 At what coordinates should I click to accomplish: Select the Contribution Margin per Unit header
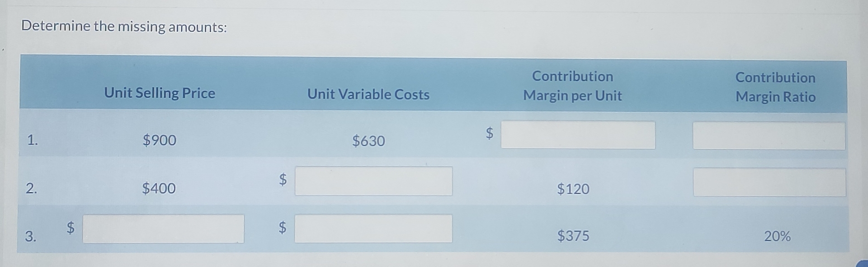tap(573, 86)
